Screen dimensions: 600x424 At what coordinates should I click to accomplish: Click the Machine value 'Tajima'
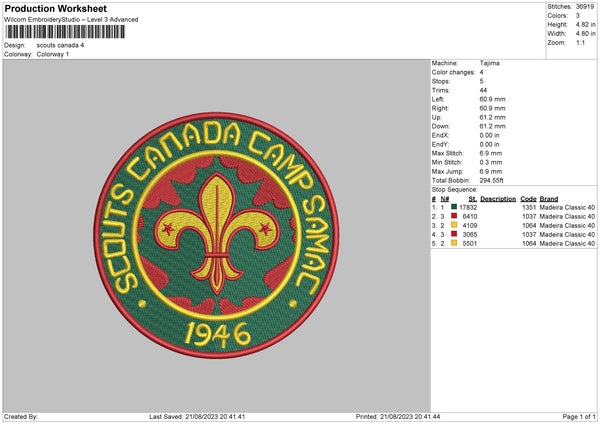pos(489,63)
